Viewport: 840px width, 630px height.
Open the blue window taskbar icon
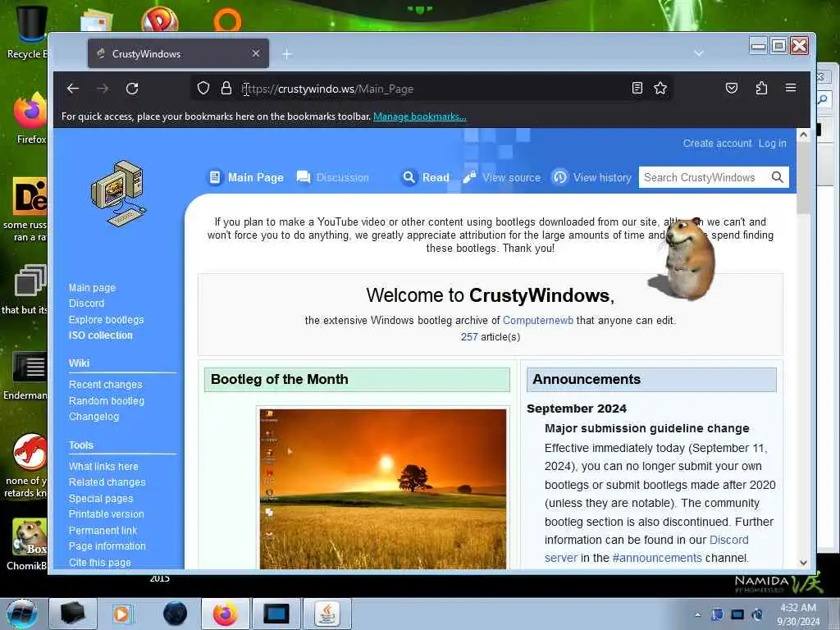(x=276, y=614)
